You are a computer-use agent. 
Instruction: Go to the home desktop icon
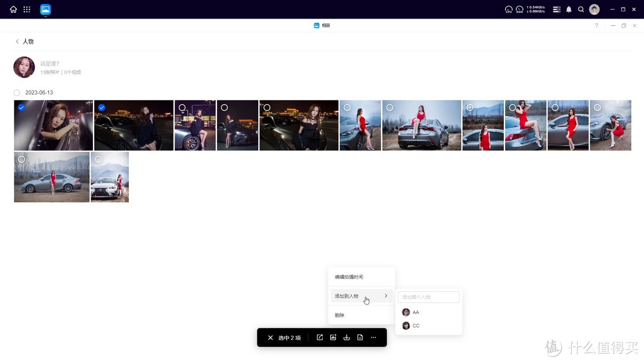coord(13,10)
